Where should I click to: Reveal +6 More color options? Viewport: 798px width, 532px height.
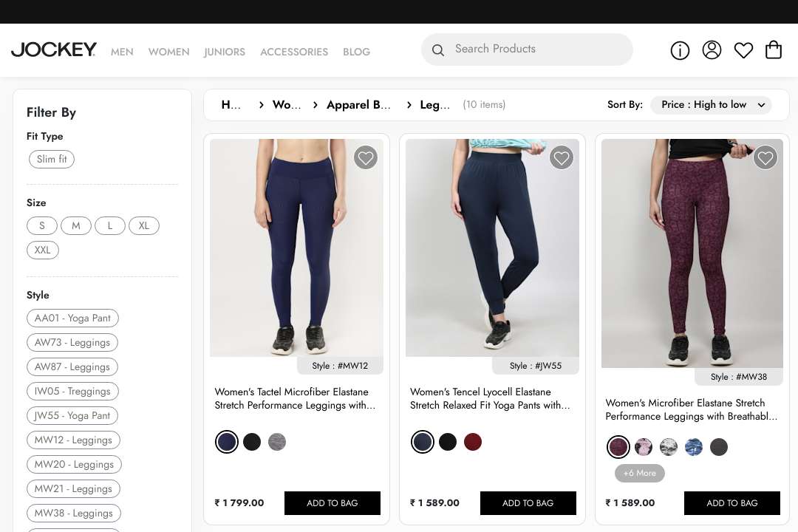click(640, 473)
